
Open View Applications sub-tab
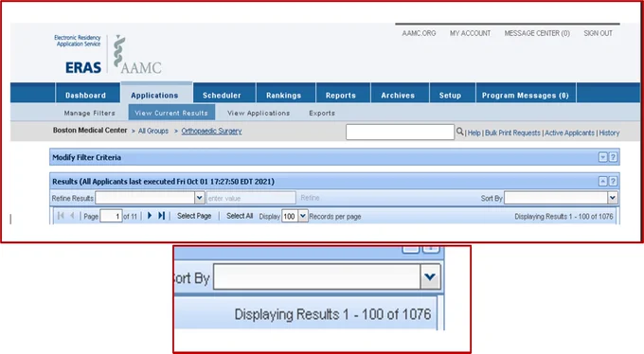(259, 113)
